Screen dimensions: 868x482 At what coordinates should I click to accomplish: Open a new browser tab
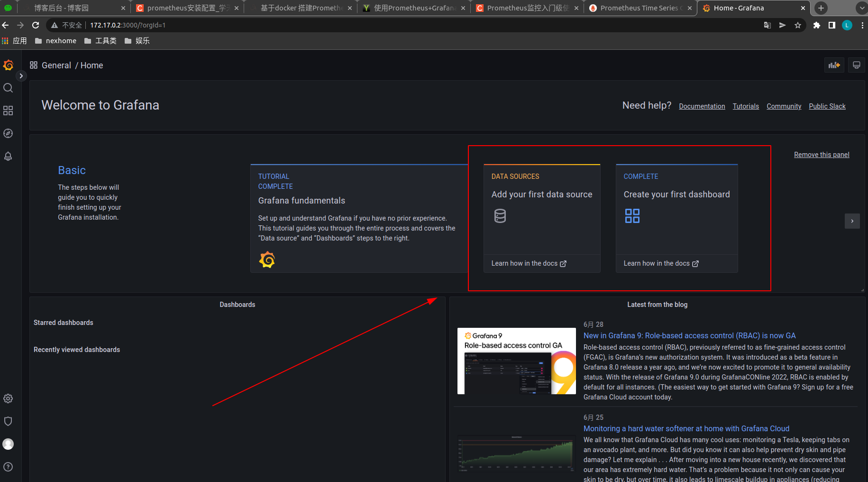pyautogui.click(x=821, y=8)
